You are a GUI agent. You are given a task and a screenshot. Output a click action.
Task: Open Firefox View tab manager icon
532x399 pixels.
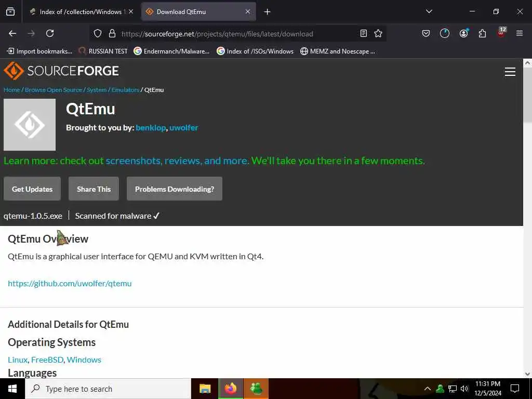[10, 11]
